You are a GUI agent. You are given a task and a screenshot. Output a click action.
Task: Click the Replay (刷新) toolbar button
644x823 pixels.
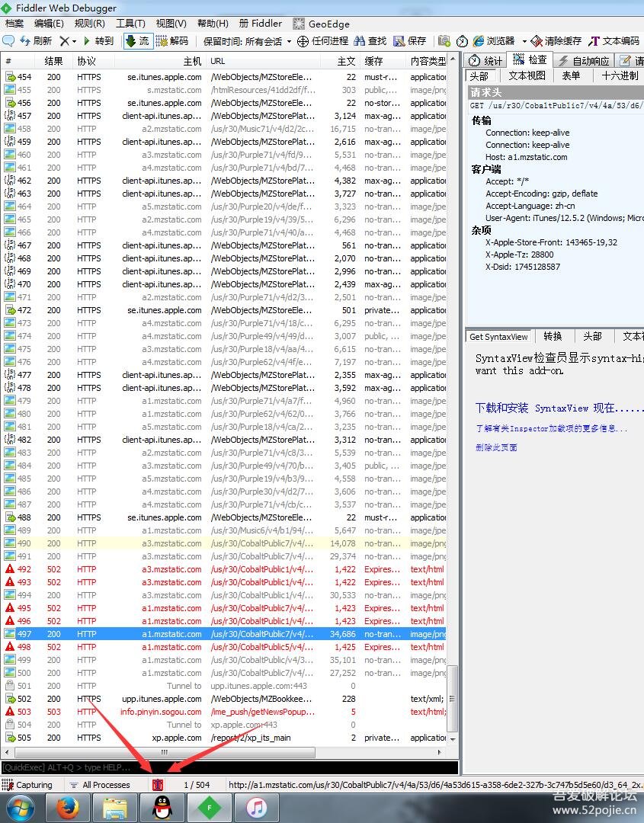coord(37,41)
